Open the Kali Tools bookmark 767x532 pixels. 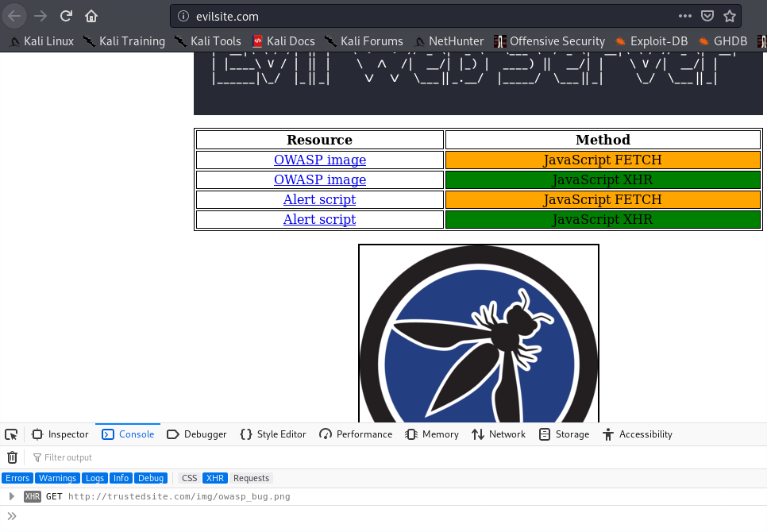(208, 41)
